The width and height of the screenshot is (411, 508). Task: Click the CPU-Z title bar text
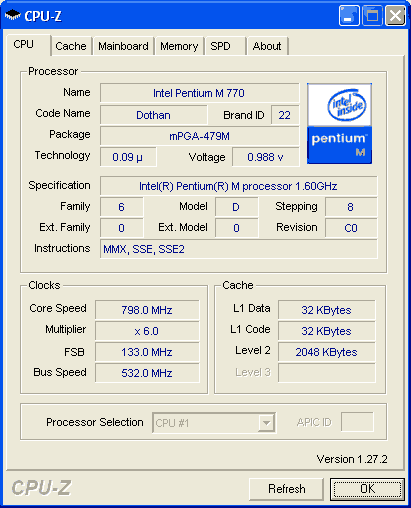[x=43, y=16]
